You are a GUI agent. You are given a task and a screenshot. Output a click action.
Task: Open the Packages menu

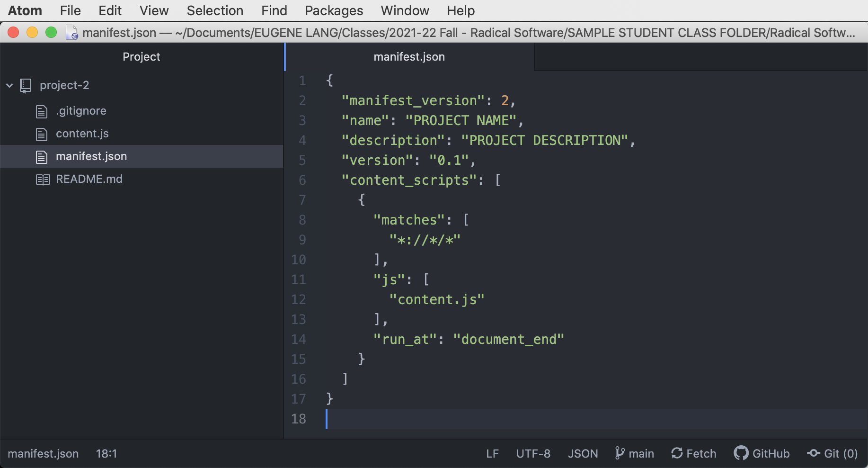coord(334,10)
